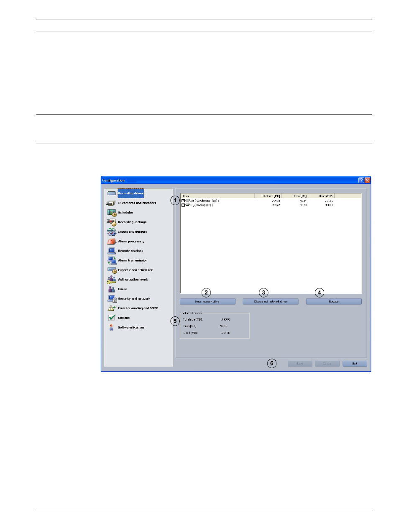Viewport: 399px width, 532px height.
Task: Select the Schedules calendar icon
Action: click(112, 213)
